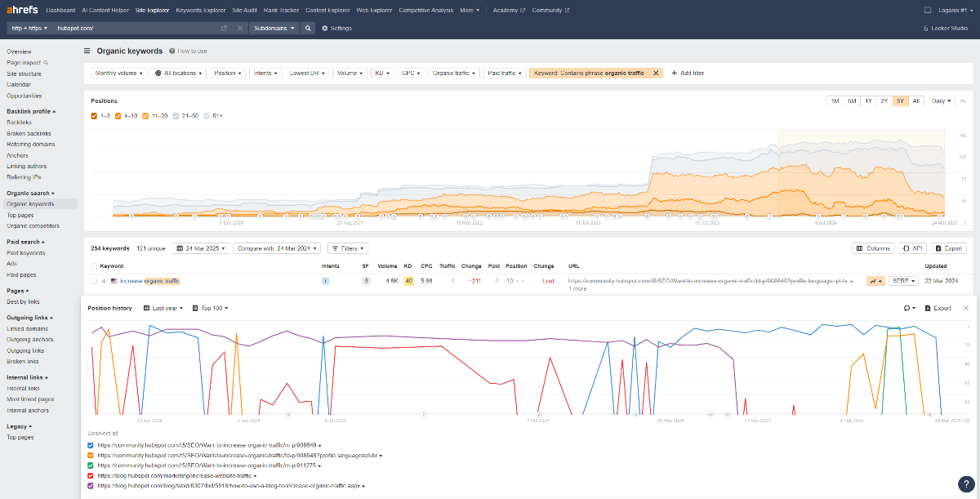
Task: Click in the hubspot.com URL input field
Action: pyautogui.click(x=135, y=28)
